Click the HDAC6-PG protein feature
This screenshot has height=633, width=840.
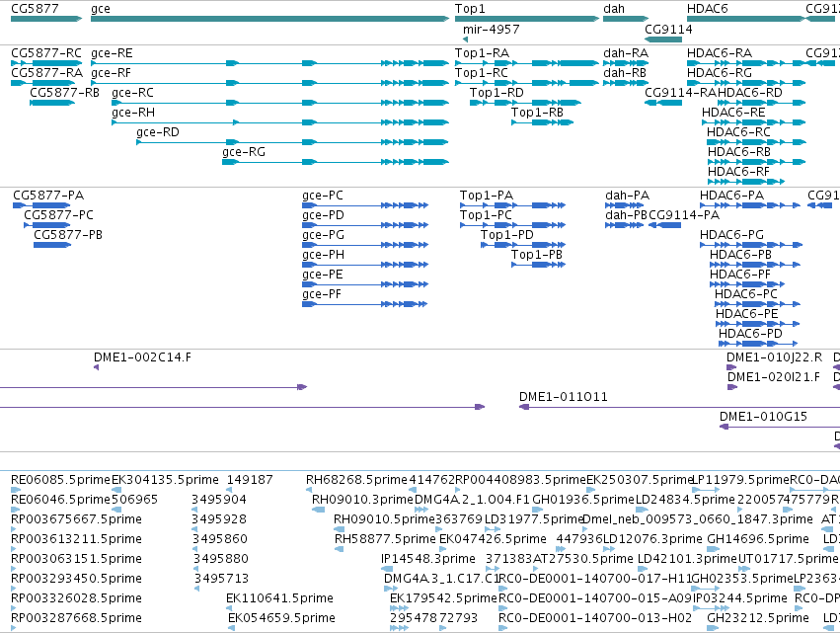click(751, 245)
